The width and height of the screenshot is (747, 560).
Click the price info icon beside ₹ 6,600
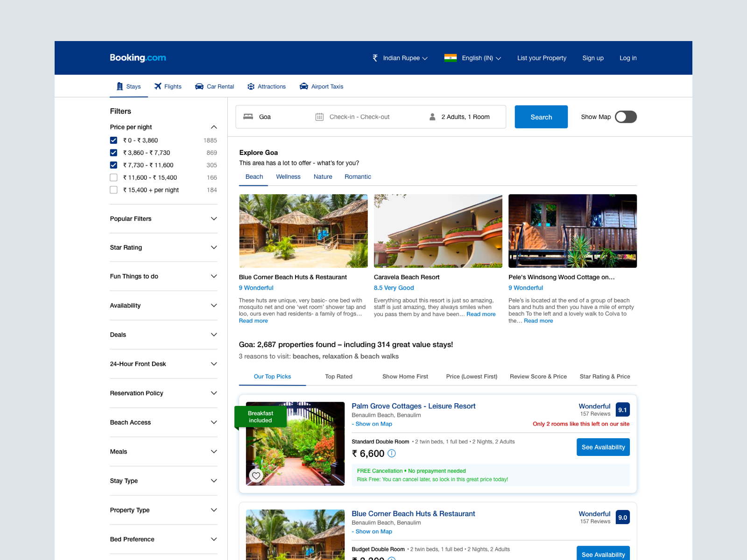[392, 453]
